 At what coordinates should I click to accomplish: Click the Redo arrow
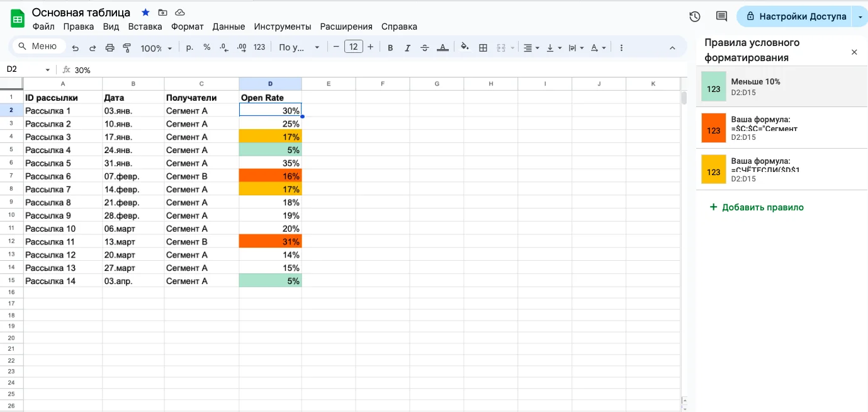click(93, 48)
